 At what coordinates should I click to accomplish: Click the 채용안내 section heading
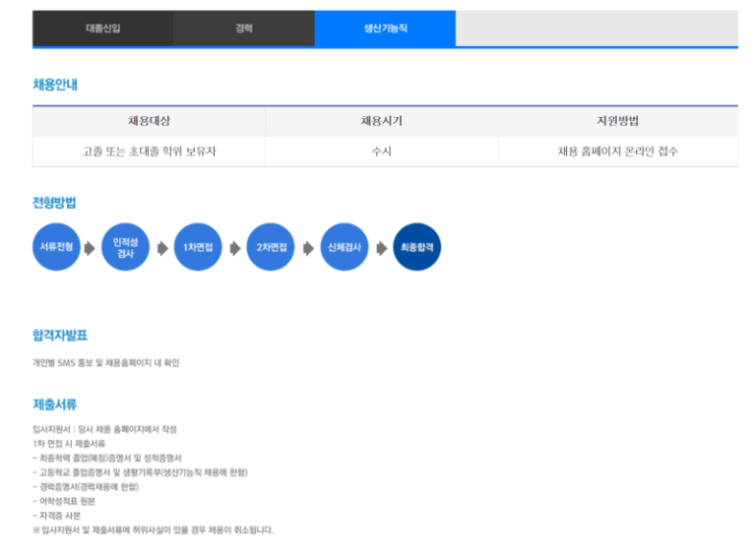[55, 85]
